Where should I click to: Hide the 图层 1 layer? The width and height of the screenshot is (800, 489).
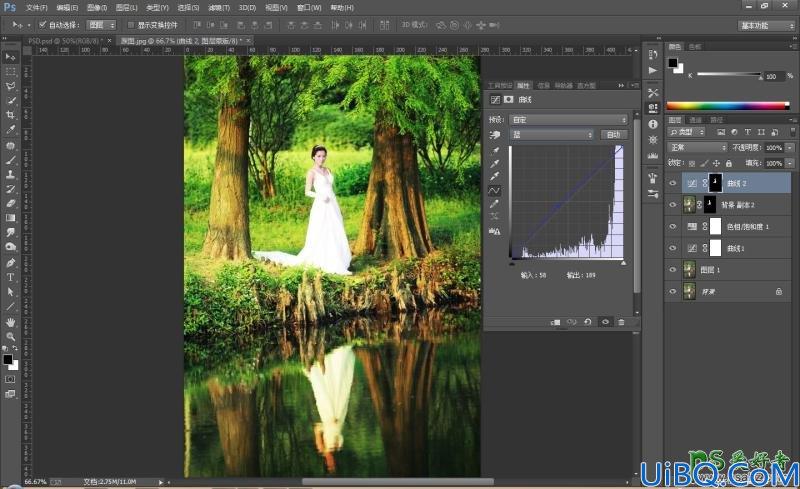(x=672, y=270)
